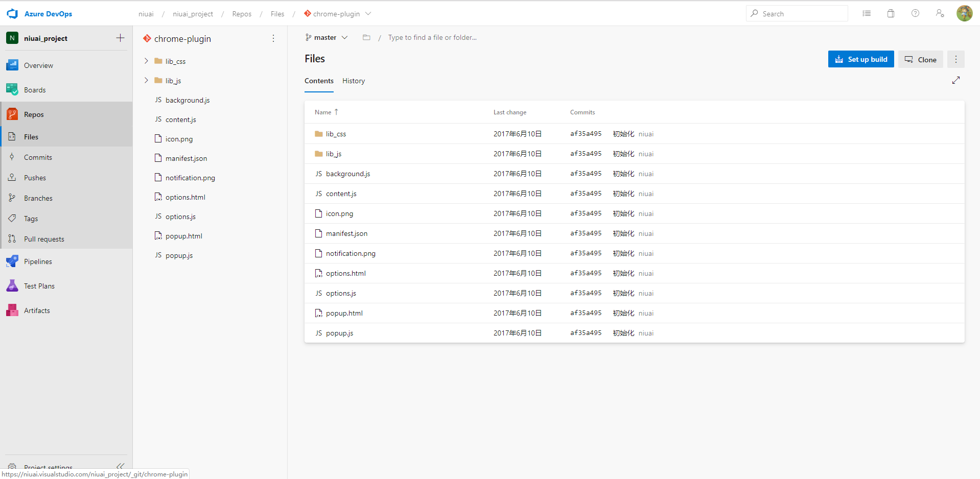The height and width of the screenshot is (479, 980).
Task: Click the file finder input field
Action: tap(432, 37)
